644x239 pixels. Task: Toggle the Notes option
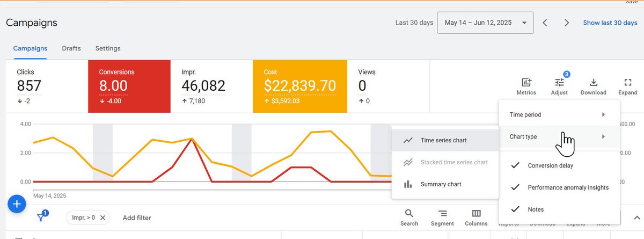click(x=559, y=209)
